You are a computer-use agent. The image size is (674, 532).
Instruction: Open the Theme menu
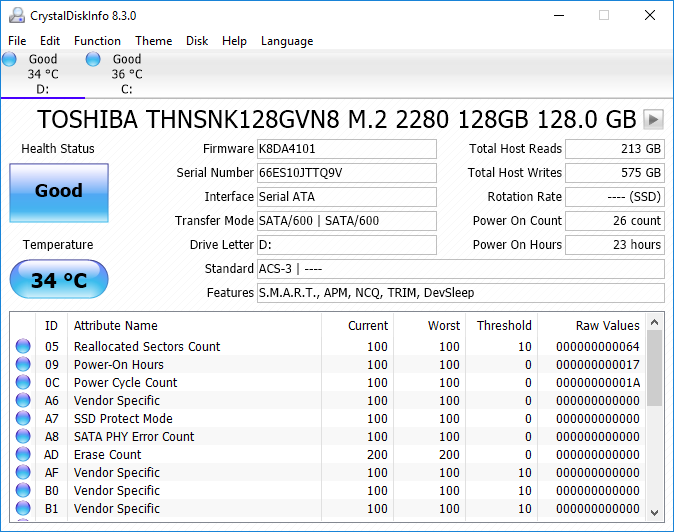(153, 41)
